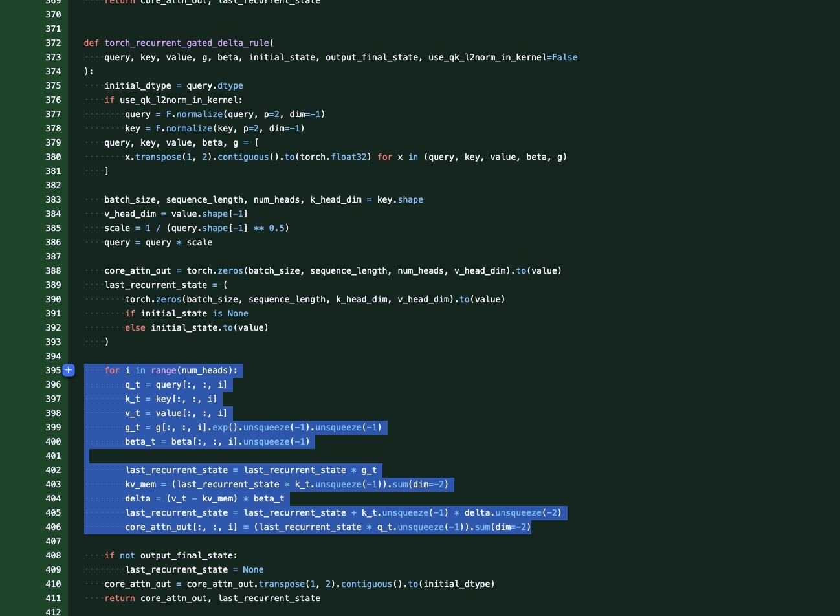Click 'else initial_state.to(value)' line
Screen dimensions: 840x616
coord(197,327)
